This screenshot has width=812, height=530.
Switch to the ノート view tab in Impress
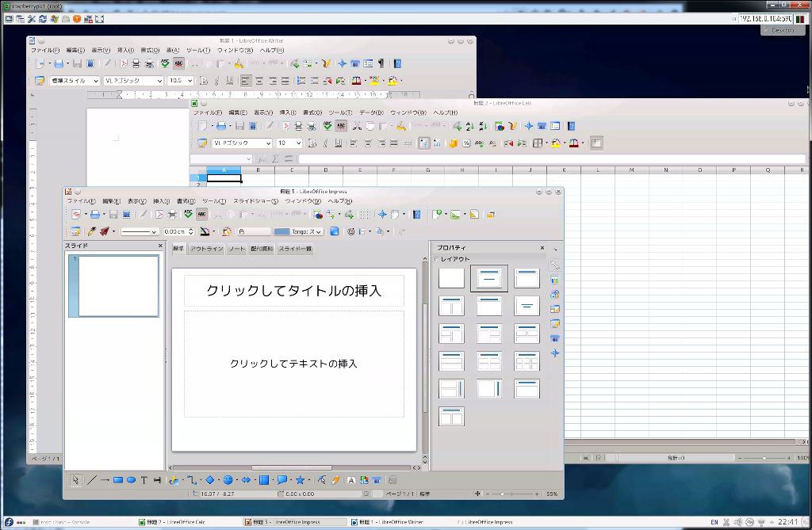click(x=237, y=249)
